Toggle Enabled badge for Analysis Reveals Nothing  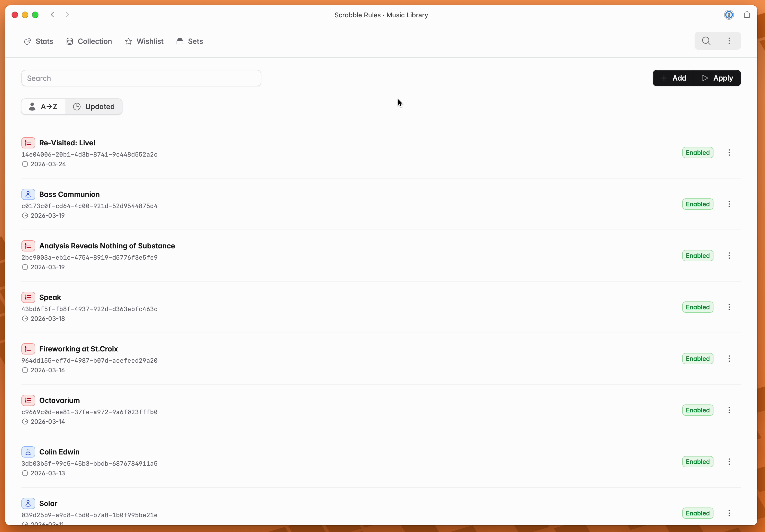pos(698,256)
